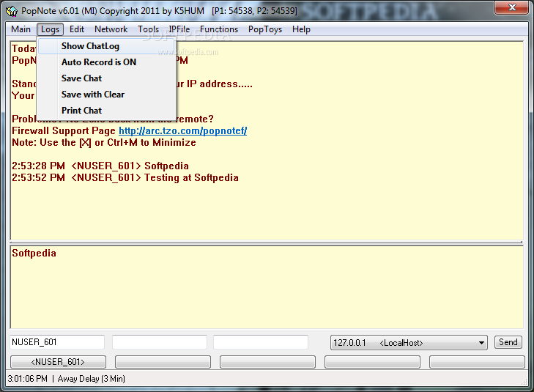Click the PopNote app icon in title bar
Viewport: 534px width, 392px height.
click(x=11, y=11)
